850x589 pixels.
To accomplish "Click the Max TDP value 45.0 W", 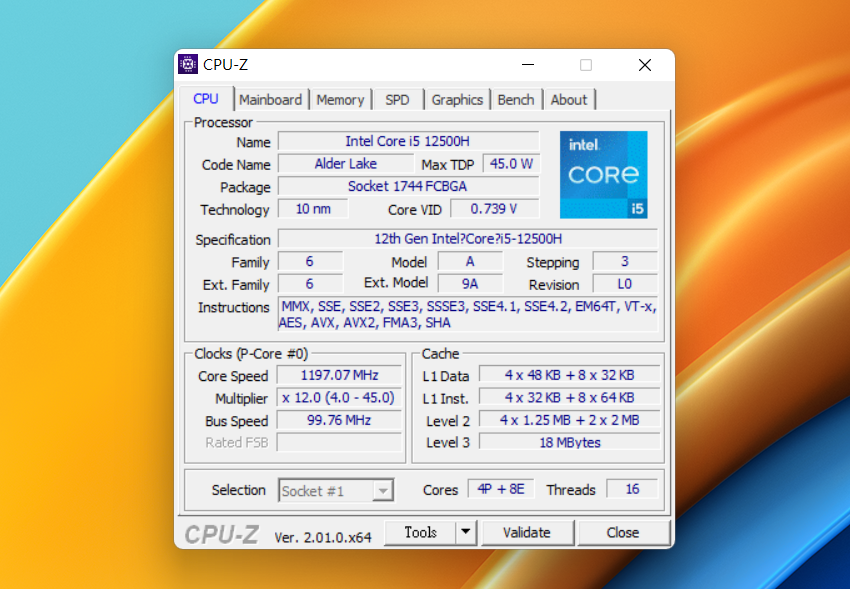I will coord(511,164).
